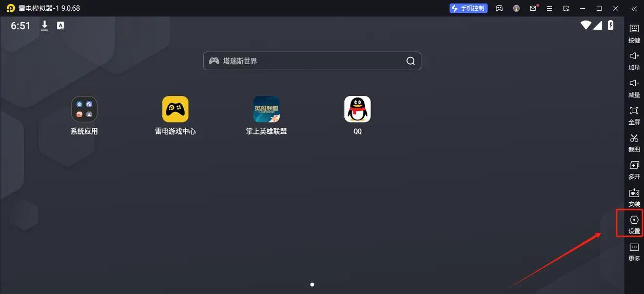Go fullscreen with 全屏 button

tap(634, 115)
